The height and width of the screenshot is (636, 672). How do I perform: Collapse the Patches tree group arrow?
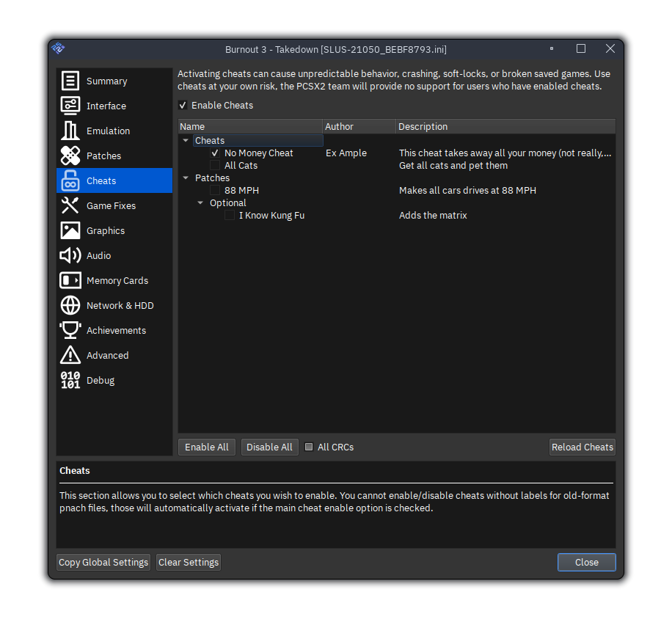(x=186, y=178)
